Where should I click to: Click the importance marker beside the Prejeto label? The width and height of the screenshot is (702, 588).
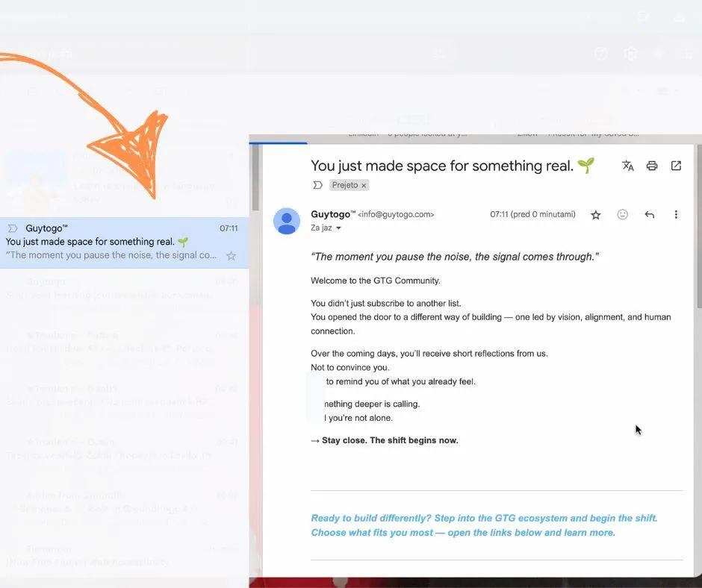click(317, 185)
